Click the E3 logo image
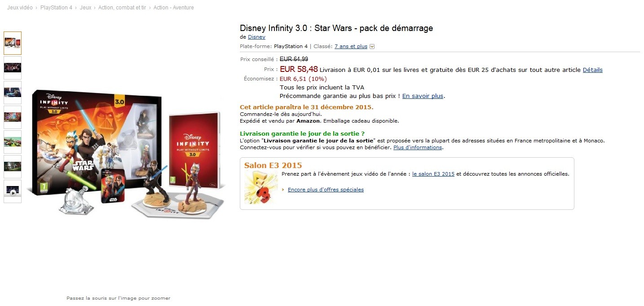This screenshot has width=644, height=306. click(261, 187)
